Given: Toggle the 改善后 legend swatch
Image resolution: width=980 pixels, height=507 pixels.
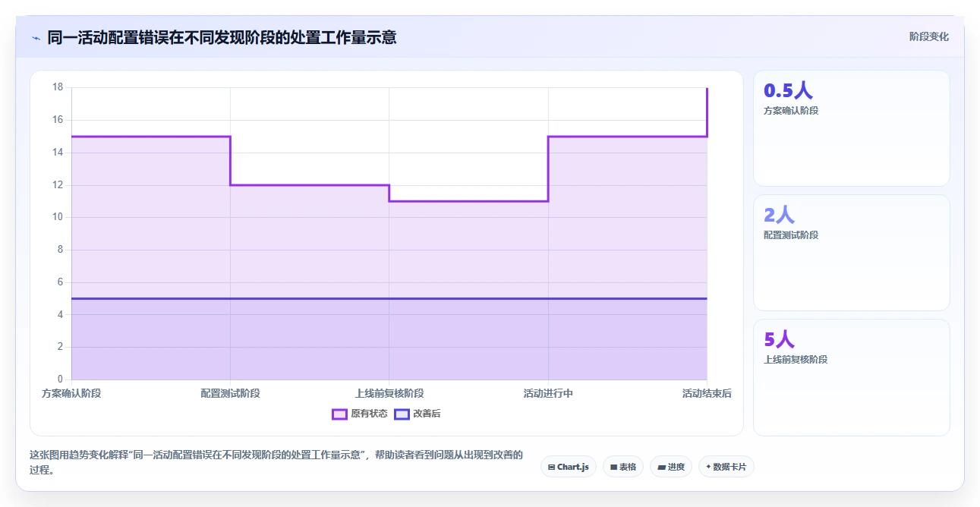Looking at the screenshot, I should click(402, 414).
